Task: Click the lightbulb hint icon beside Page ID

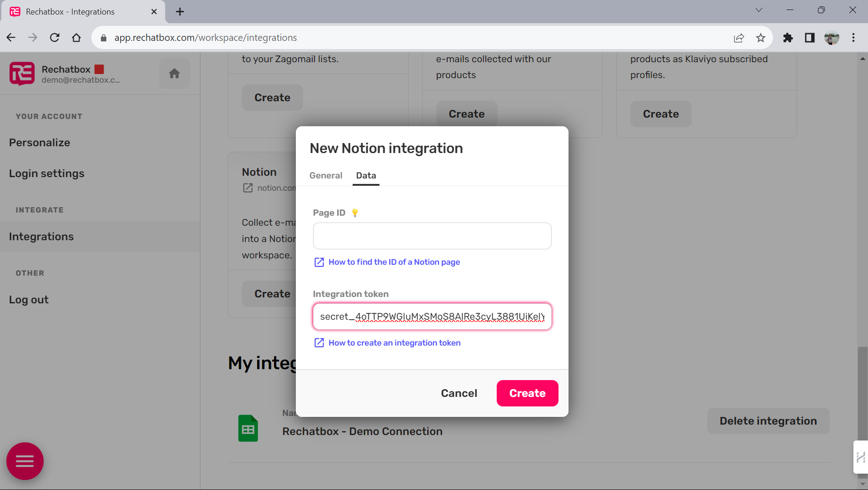Action: (x=355, y=213)
